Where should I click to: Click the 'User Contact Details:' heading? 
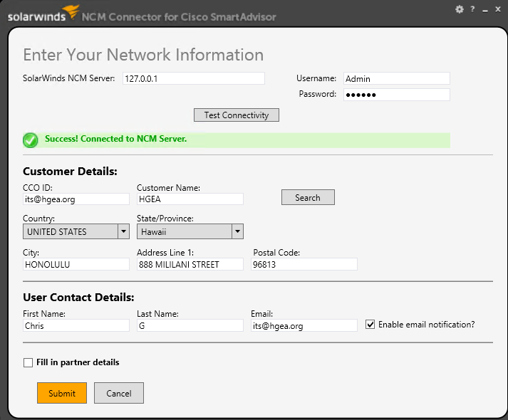click(78, 298)
